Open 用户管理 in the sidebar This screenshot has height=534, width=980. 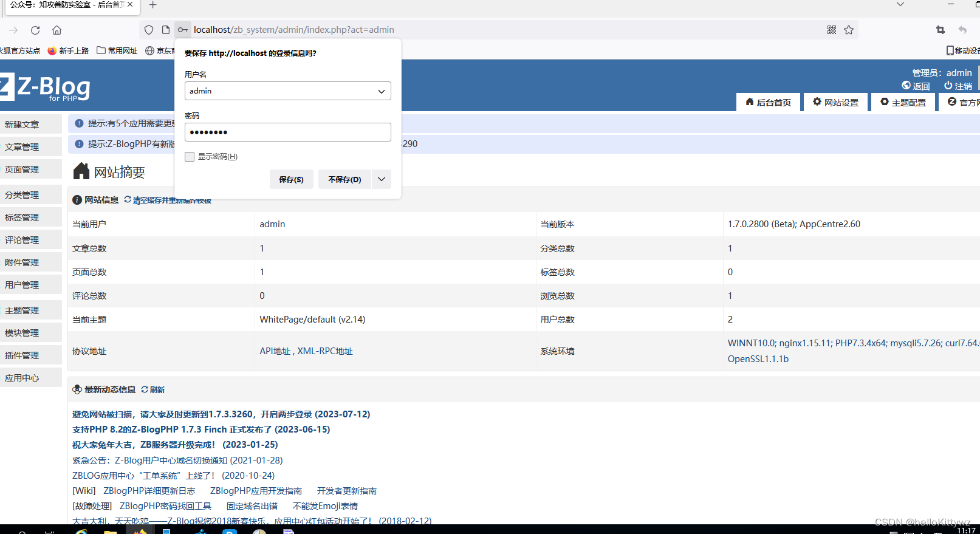31,284
